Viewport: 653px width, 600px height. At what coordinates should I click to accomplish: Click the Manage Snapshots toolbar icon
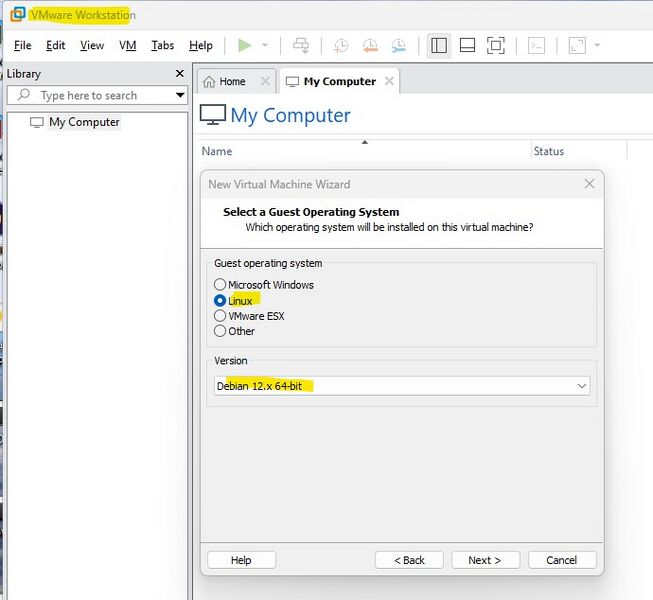coord(399,45)
